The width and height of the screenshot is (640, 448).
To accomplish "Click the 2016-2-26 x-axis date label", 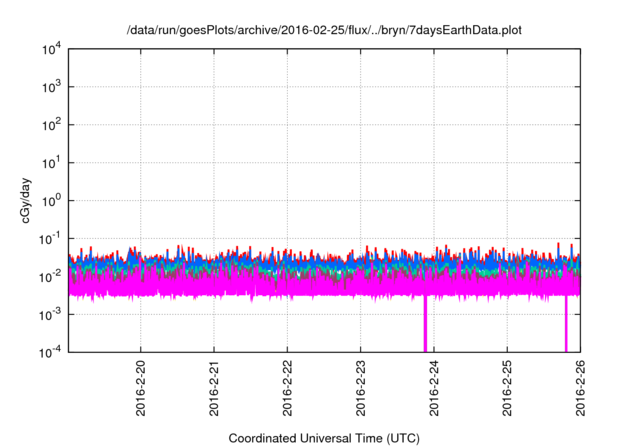I will pos(580,388).
